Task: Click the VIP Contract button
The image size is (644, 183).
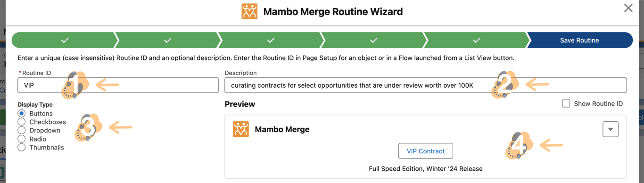Action: tap(426, 151)
